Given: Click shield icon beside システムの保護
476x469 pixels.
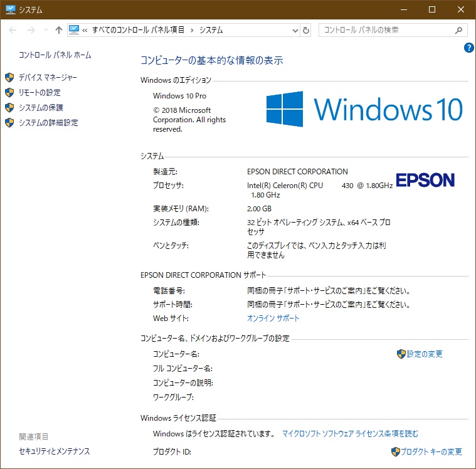Looking at the screenshot, I should click(9, 107).
